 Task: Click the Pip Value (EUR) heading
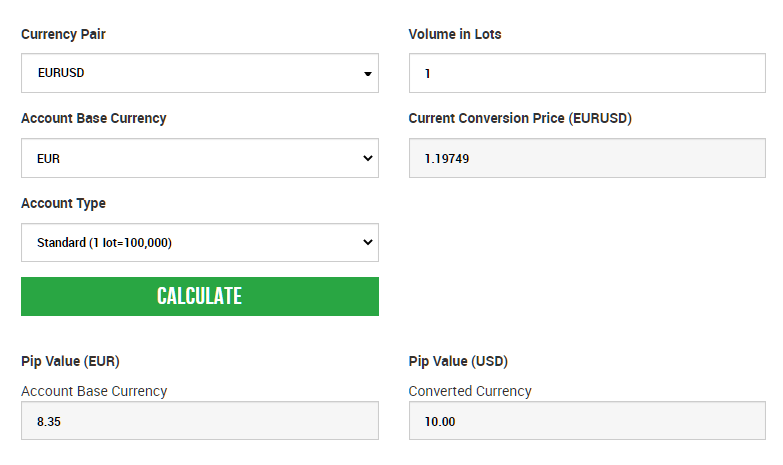[x=70, y=361]
